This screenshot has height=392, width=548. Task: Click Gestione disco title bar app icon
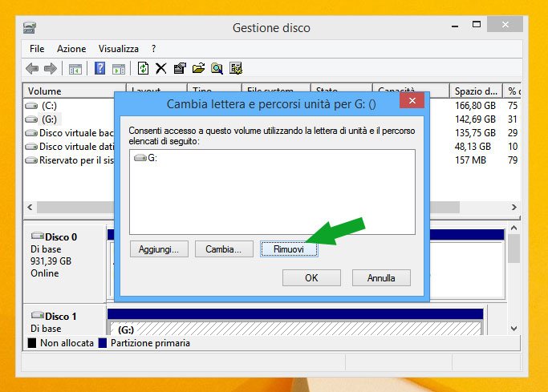(x=30, y=27)
